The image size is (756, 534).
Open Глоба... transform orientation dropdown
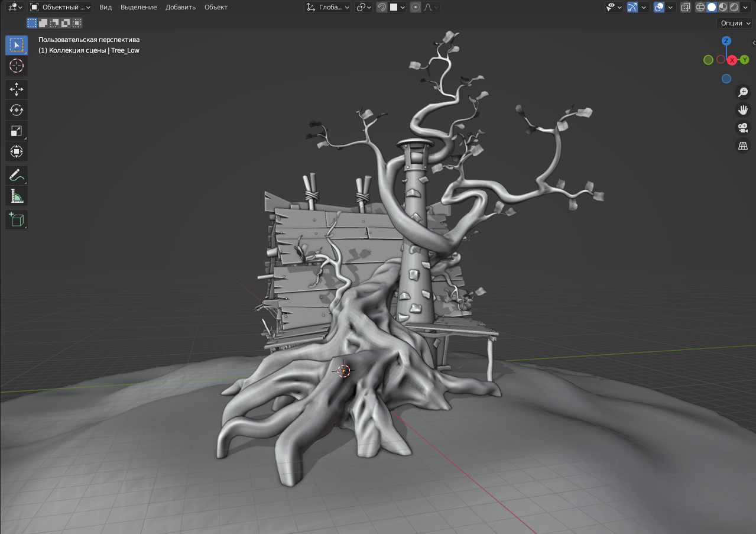[x=327, y=7]
